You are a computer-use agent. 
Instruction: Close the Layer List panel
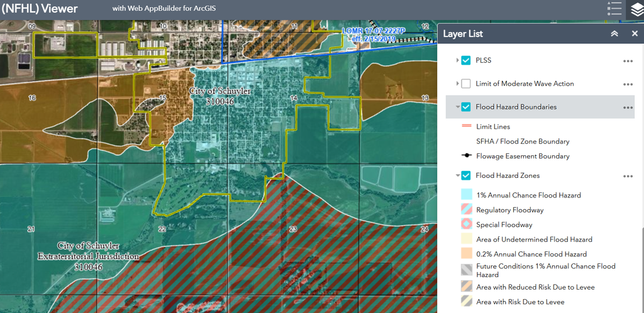click(x=635, y=34)
